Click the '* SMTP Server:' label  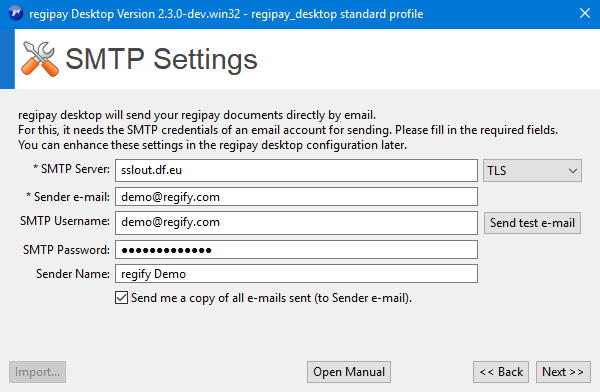pyautogui.click(x=71, y=169)
